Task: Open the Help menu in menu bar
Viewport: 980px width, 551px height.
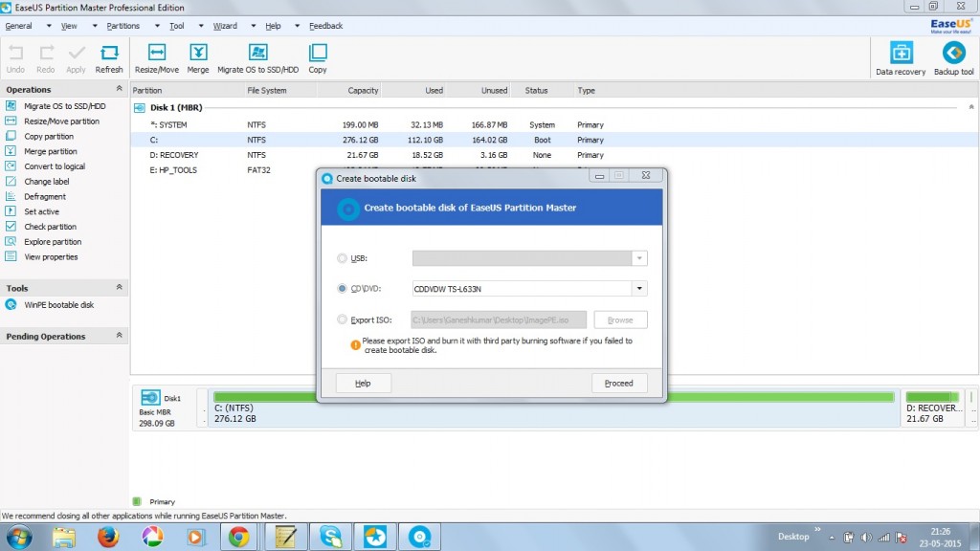Action: (273, 26)
